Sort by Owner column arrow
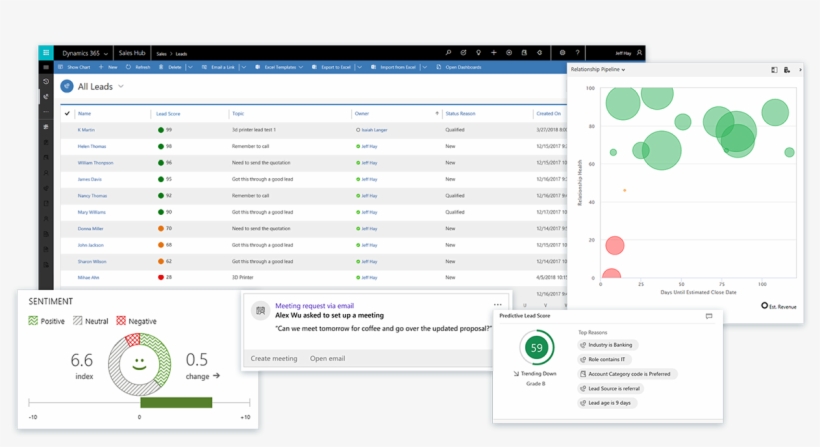 point(437,113)
